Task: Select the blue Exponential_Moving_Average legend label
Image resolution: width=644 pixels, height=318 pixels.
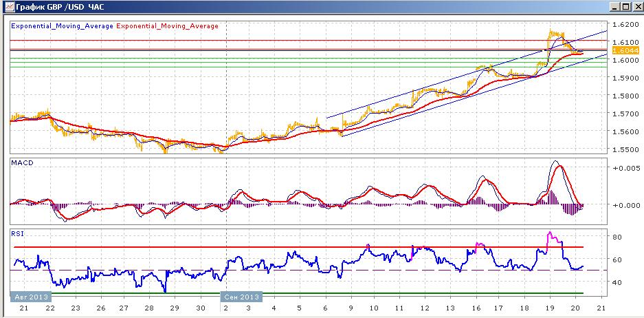Action: point(63,26)
